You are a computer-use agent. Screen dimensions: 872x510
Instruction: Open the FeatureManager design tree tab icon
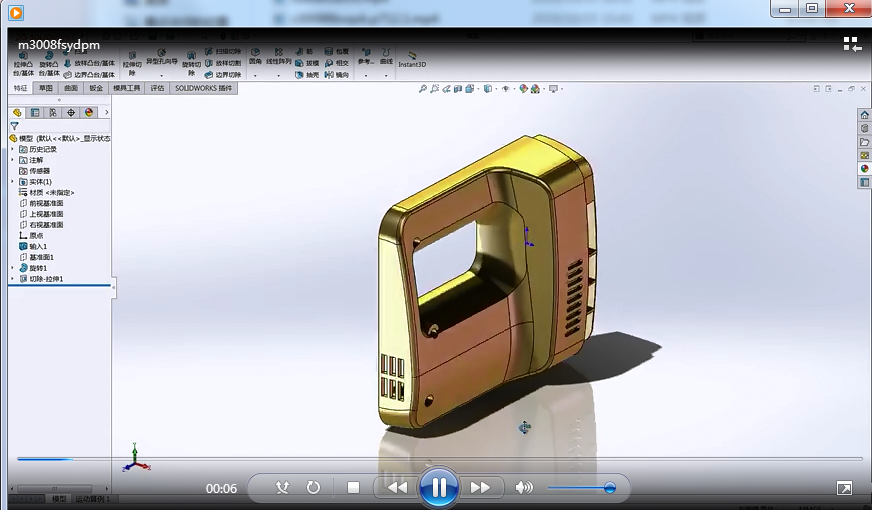pos(17,113)
